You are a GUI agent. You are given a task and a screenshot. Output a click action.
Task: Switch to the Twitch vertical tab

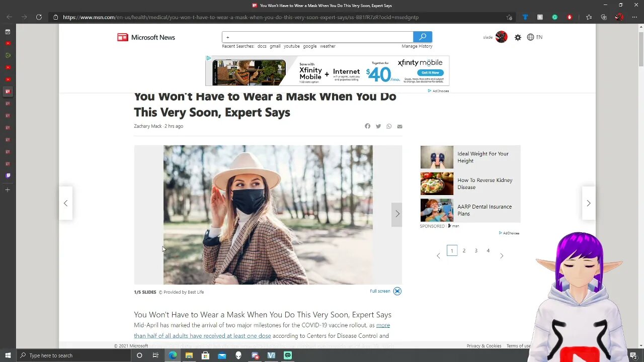(8, 175)
